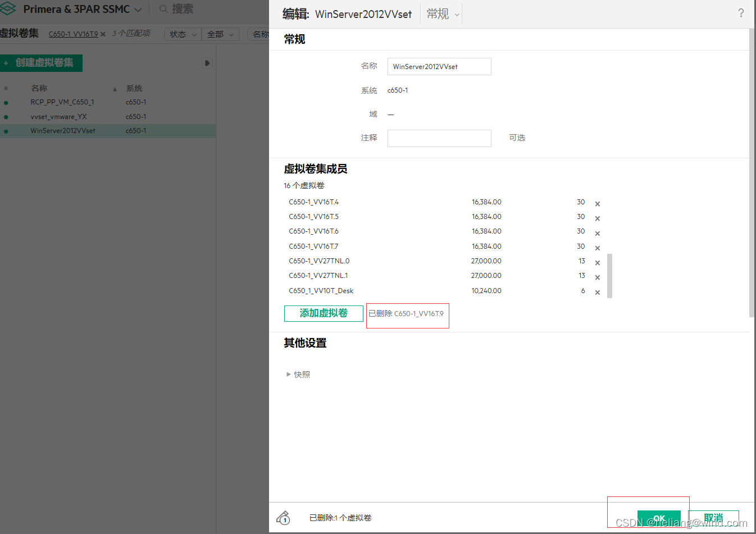Click 添加虚拟卷 button

click(x=324, y=313)
